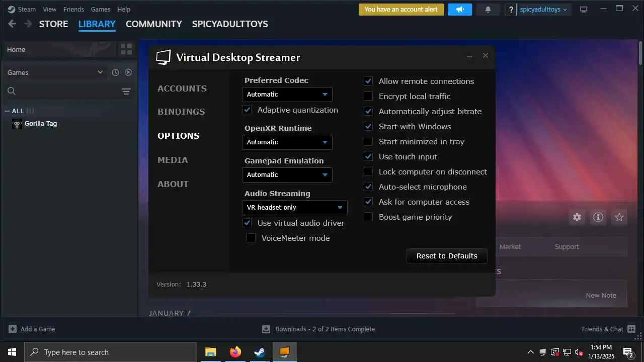The image size is (644, 362).
Task: Open File Explorer from the taskbar
Action: tap(210, 352)
